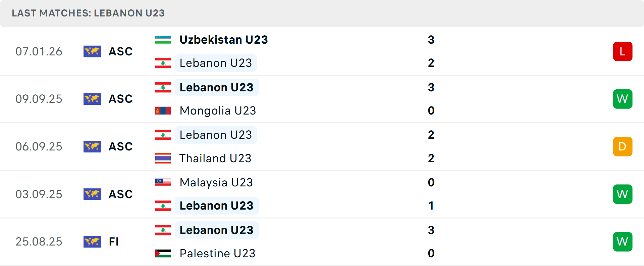Click the W badge for the Mongolia match
The height and width of the screenshot is (266, 644).
point(623,99)
